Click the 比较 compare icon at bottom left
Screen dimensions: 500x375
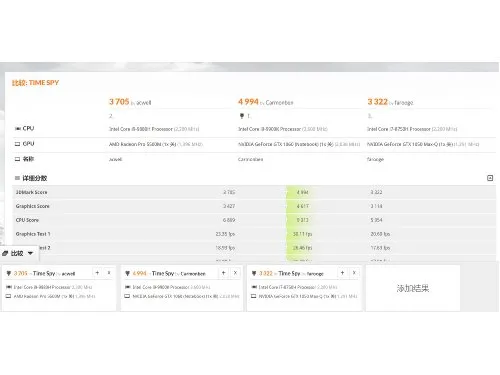(5, 254)
